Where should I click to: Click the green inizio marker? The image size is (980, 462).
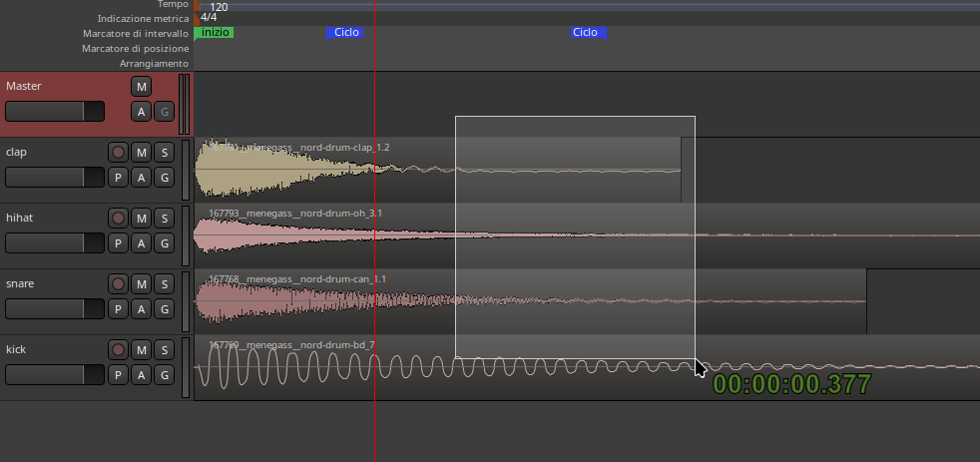(216, 33)
